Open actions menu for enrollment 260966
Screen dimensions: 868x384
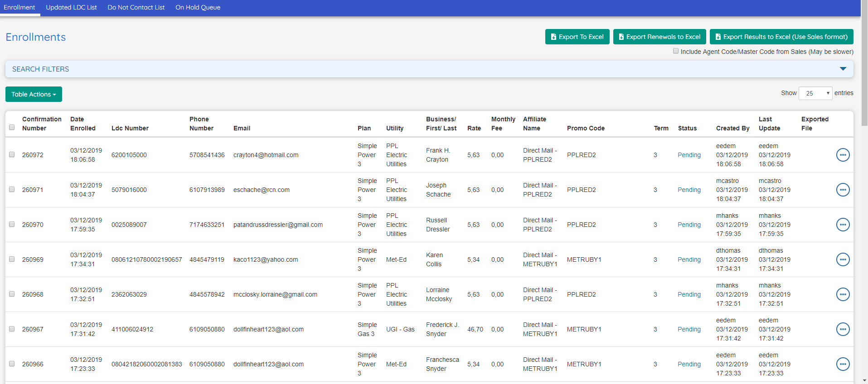(843, 364)
